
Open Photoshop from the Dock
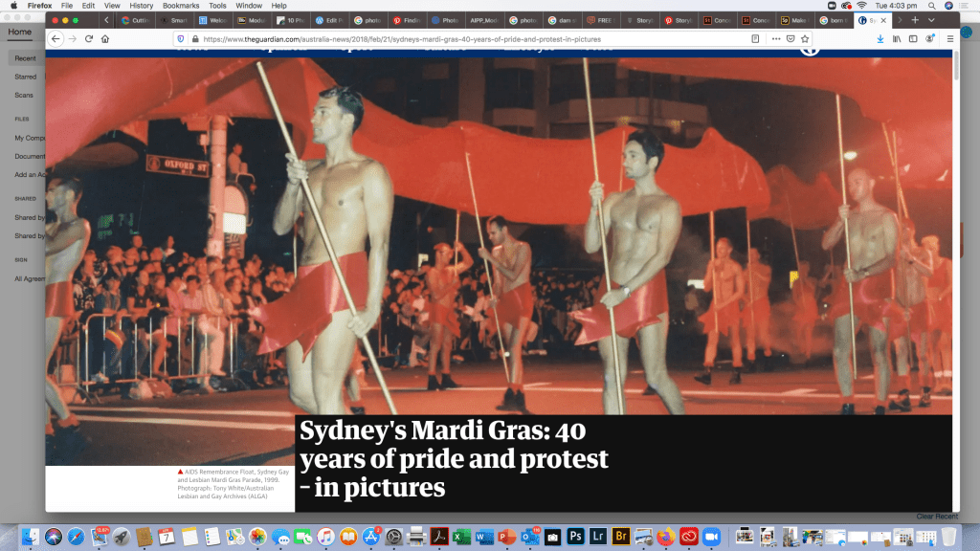(576, 536)
